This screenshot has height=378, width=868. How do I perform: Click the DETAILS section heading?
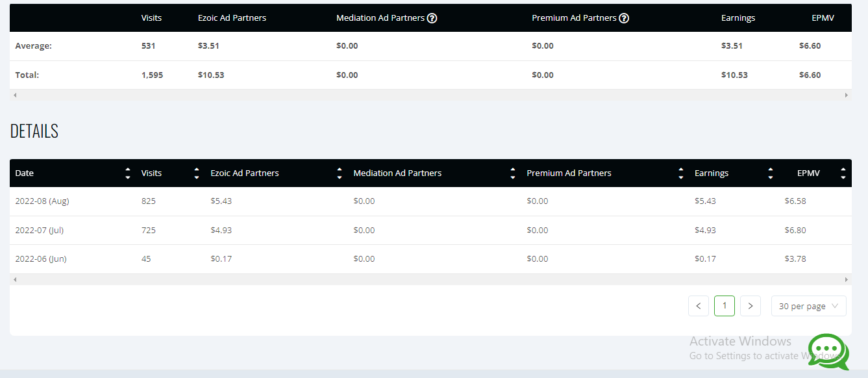tap(34, 131)
